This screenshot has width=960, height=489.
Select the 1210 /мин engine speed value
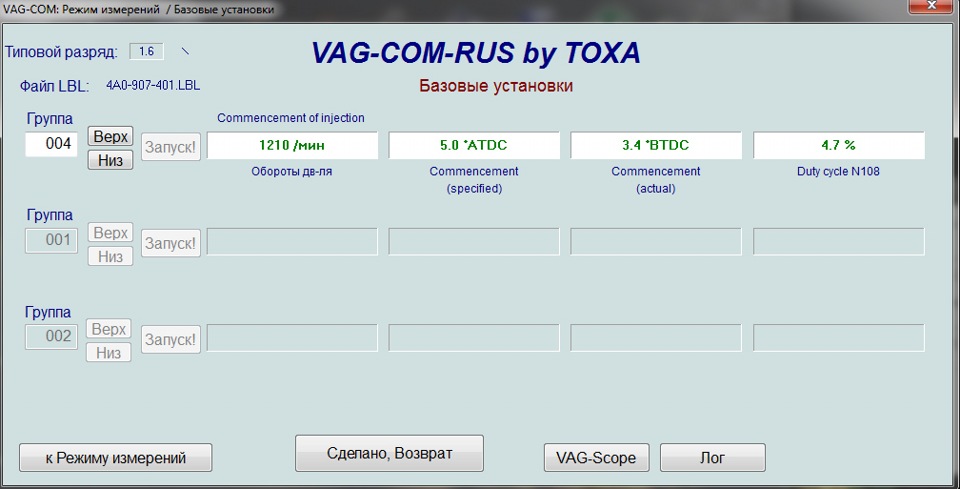pos(292,146)
